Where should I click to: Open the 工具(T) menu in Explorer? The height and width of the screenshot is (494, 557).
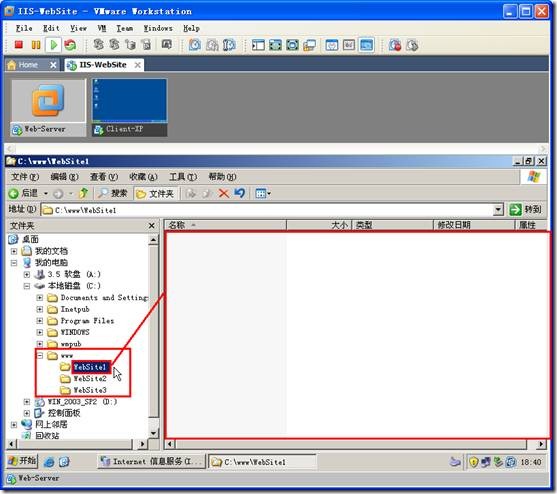(183, 177)
